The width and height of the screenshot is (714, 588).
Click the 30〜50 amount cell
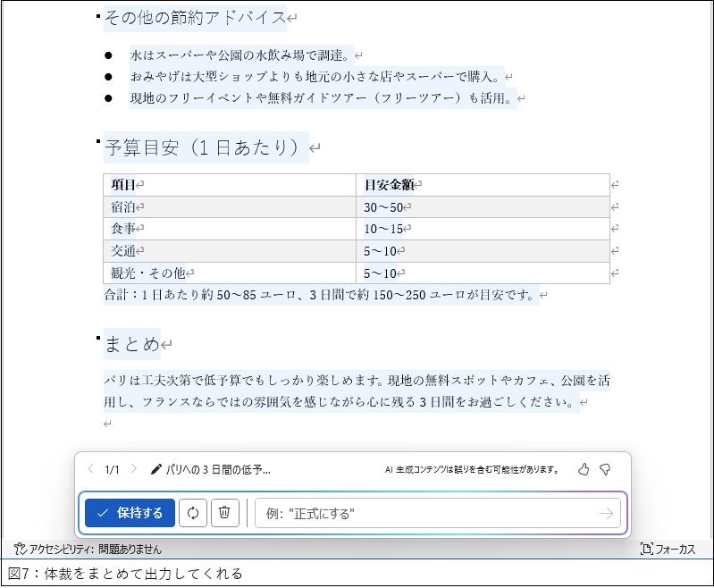point(483,207)
